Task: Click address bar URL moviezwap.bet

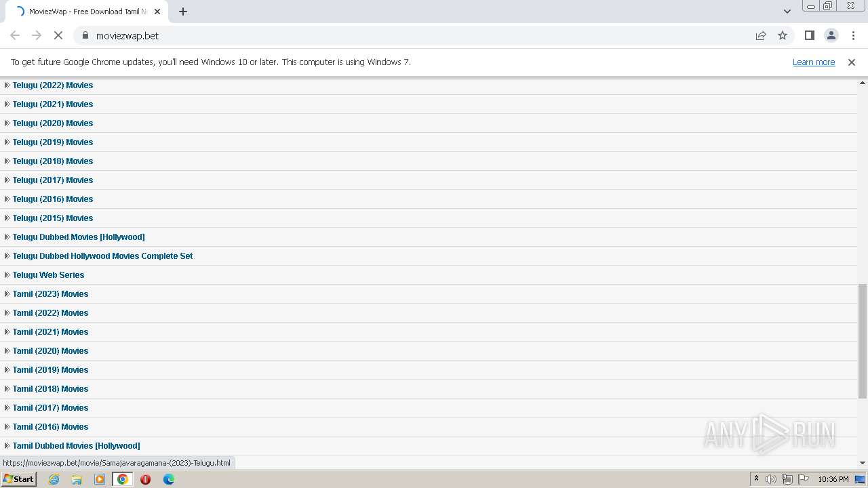Action: pyautogui.click(x=127, y=35)
